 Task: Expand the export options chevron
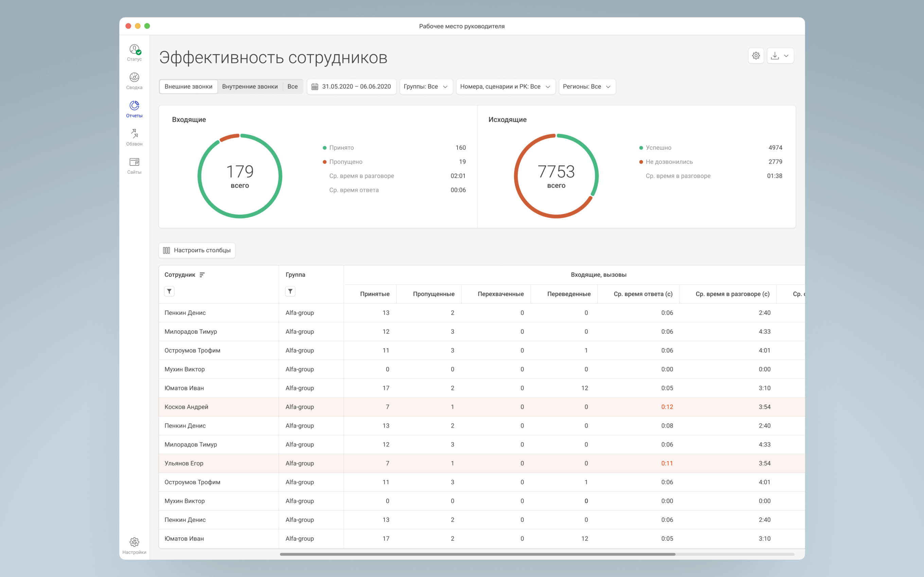786,56
